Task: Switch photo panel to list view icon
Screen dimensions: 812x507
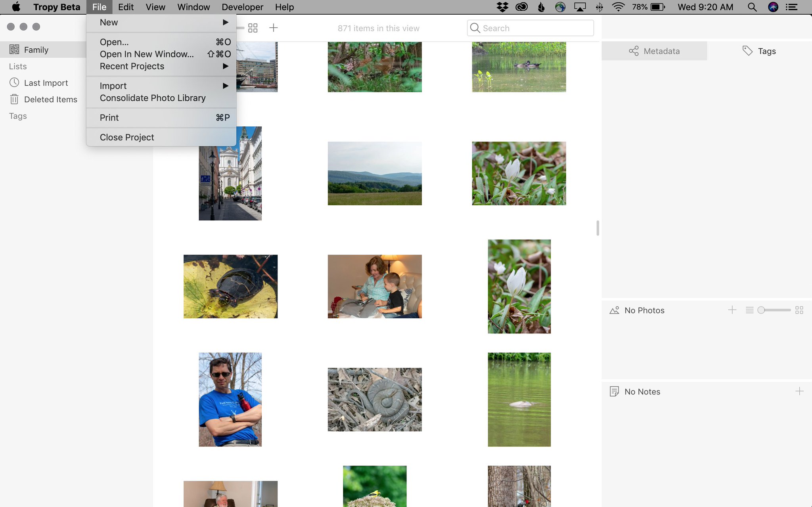Action: click(x=749, y=310)
